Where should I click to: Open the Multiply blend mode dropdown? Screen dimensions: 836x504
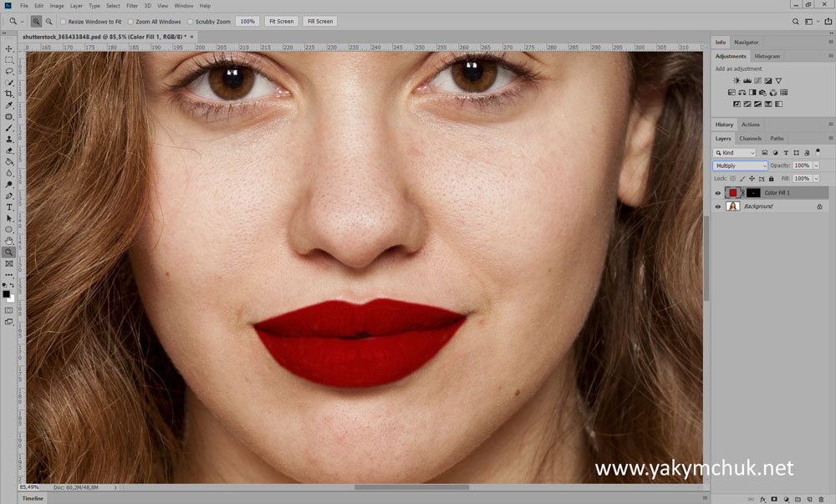(x=740, y=165)
